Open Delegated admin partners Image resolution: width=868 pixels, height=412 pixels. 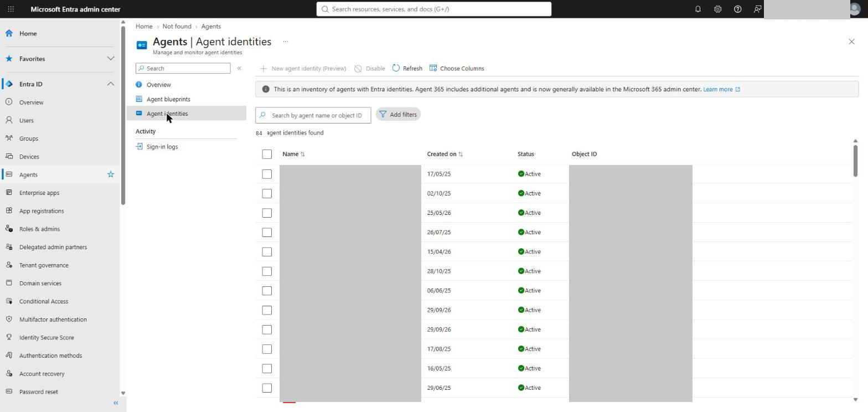[53, 247]
